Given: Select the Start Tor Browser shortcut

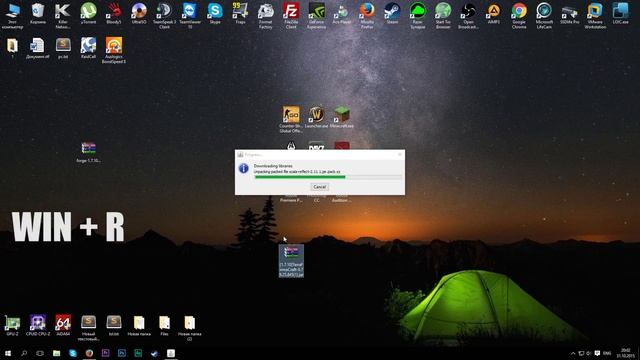Looking at the screenshot, I should coord(443,16).
